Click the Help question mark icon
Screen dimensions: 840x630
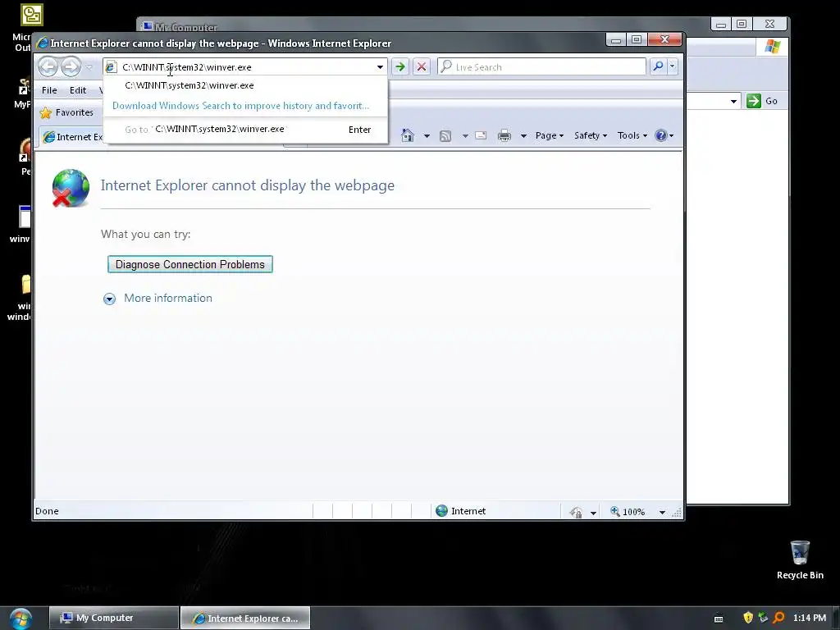(x=660, y=135)
